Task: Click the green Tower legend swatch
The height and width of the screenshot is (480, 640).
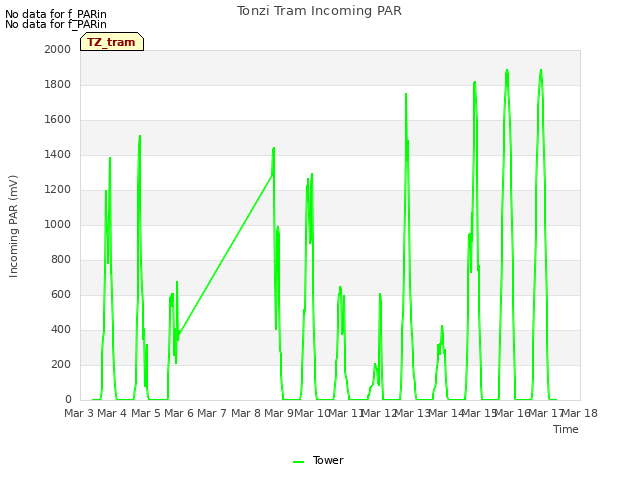Action: 298,462
